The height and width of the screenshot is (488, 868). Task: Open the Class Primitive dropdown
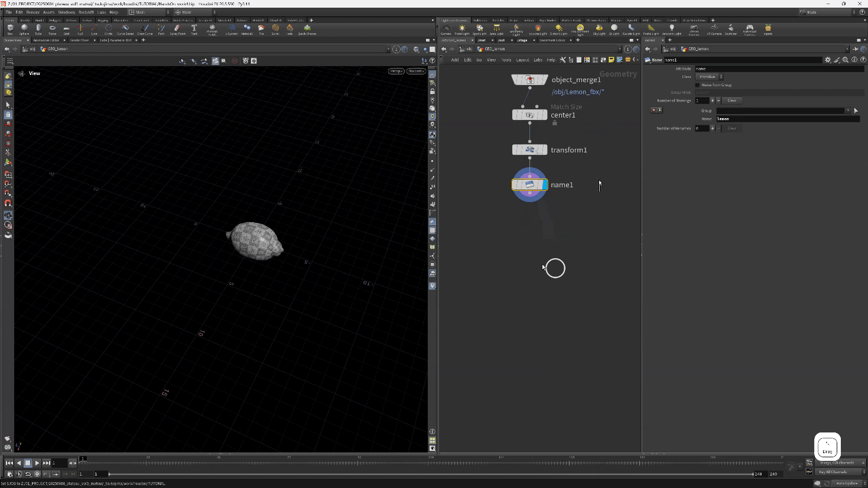[709, 77]
